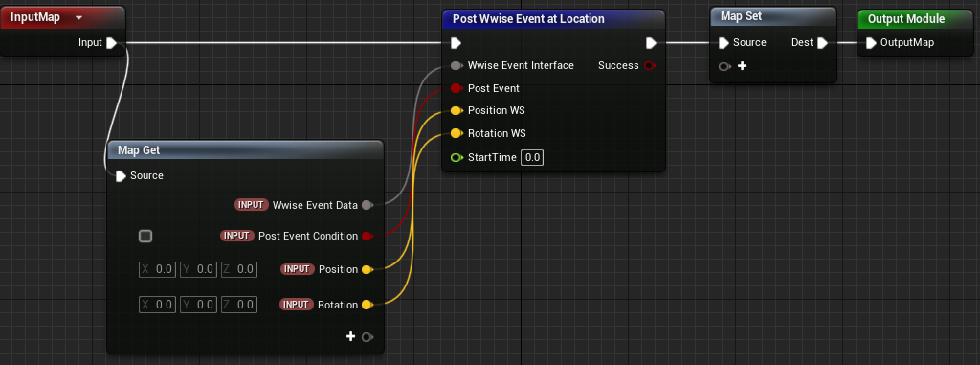Toggle the Post Event Condition checkbox

pos(145,236)
